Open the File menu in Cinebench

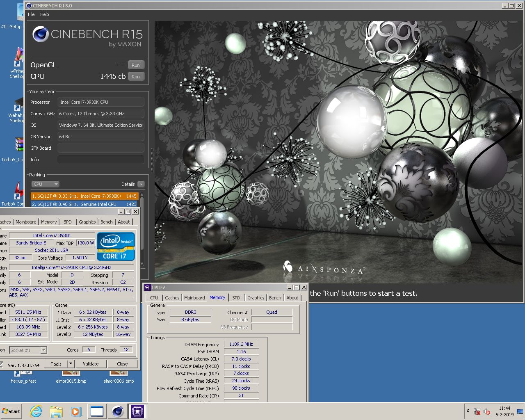31,14
